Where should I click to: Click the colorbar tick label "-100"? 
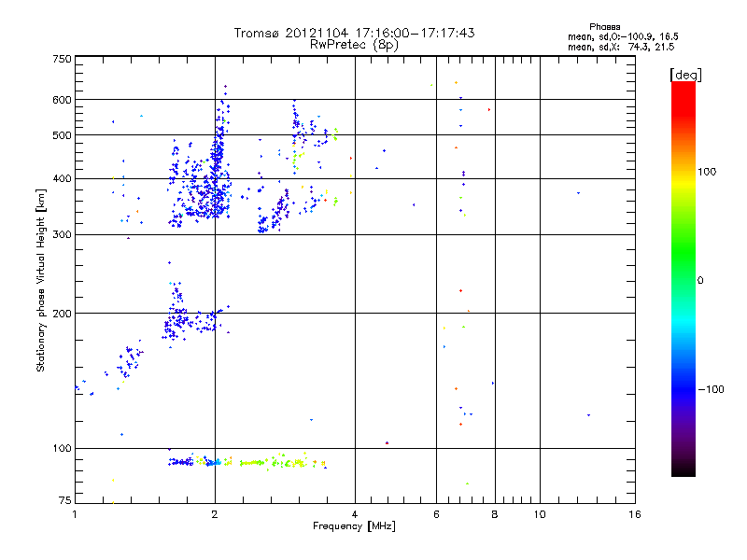click(x=711, y=389)
